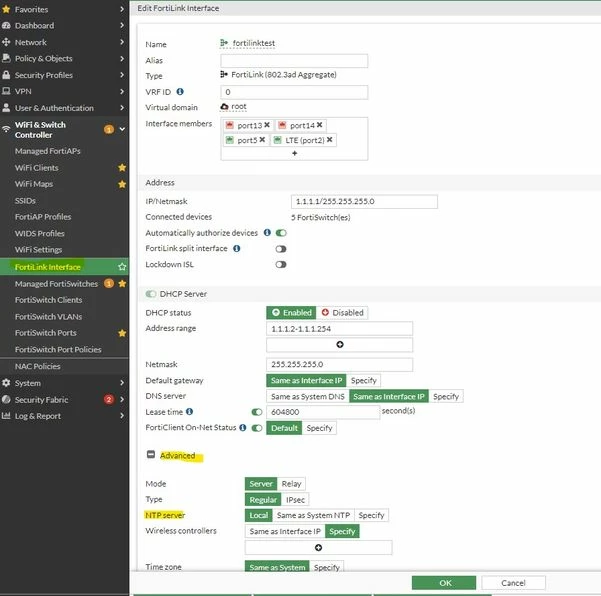Enable FortiLink split interface switch
The height and width of the screenshot is (596, 601).
click(281, 249)
